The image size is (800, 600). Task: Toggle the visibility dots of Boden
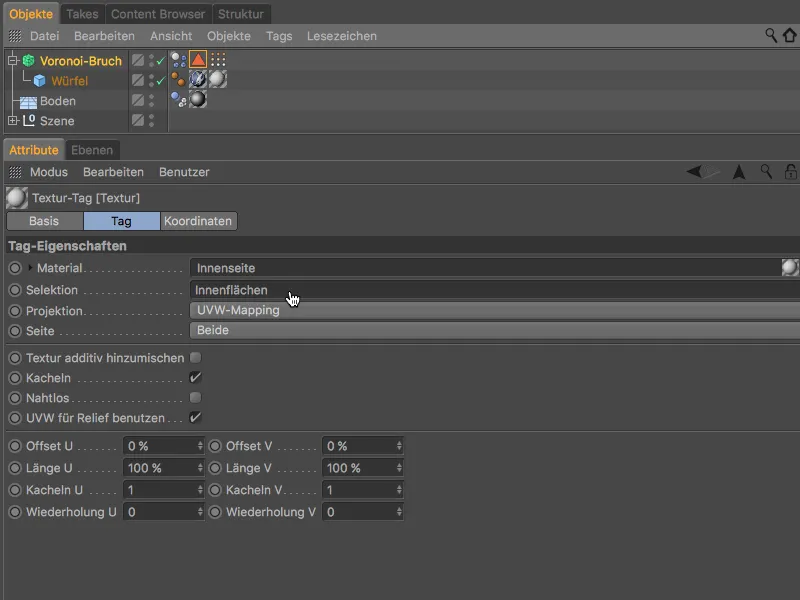tap(152, 101)
